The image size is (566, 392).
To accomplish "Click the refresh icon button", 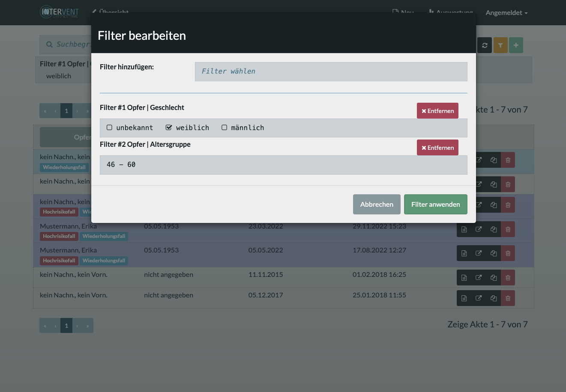I will pos(485,45).
